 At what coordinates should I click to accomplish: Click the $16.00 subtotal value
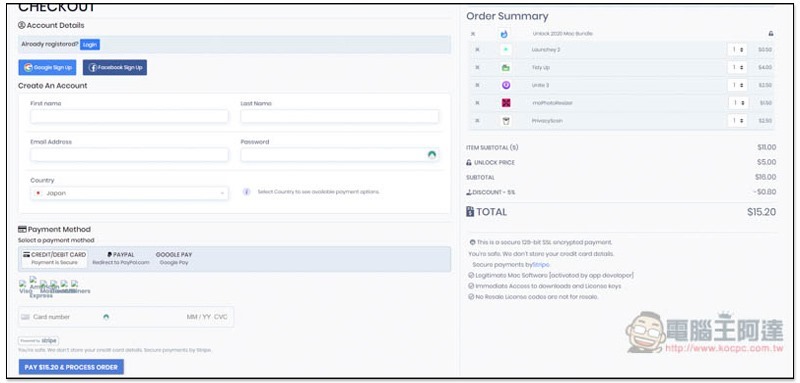click(x=766, y=177)
